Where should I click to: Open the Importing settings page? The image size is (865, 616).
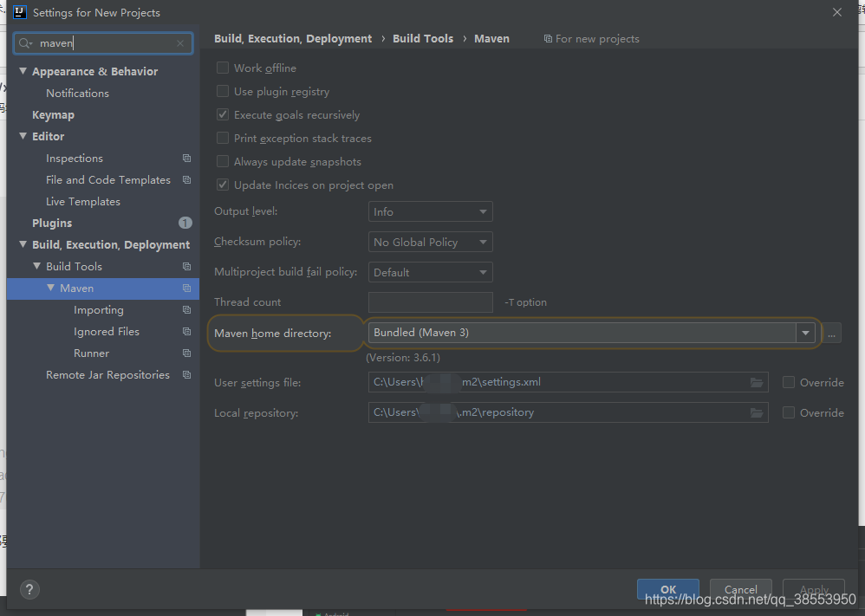[98, 310]
